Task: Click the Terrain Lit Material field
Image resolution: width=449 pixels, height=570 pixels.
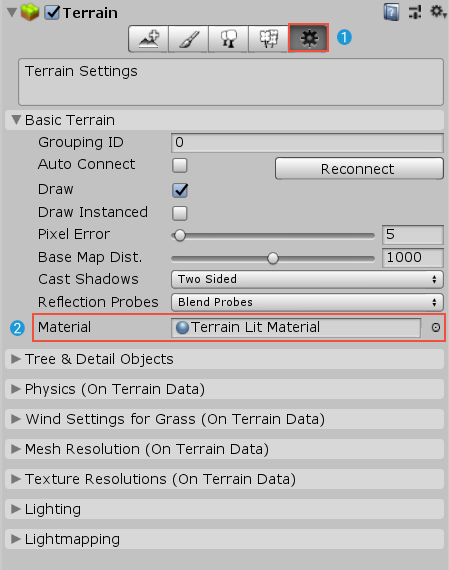Action: tap(296, 328)
